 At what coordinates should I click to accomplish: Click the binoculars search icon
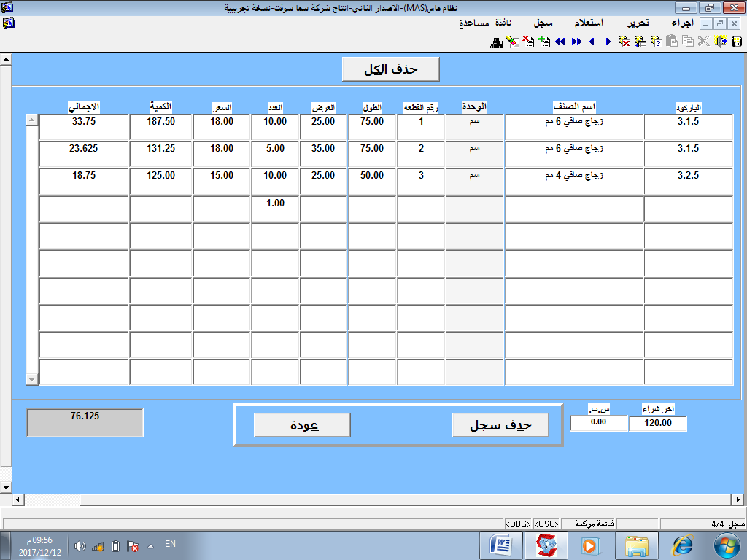[x=497, y=42]
